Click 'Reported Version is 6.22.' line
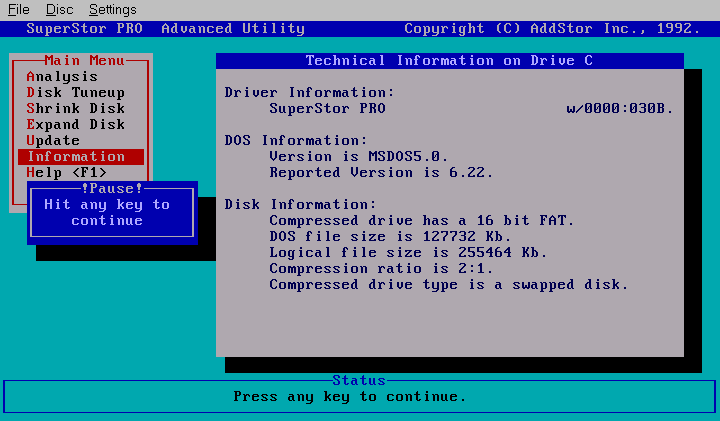The height and width of the screenshot is (421, 720). coord(381,173)
